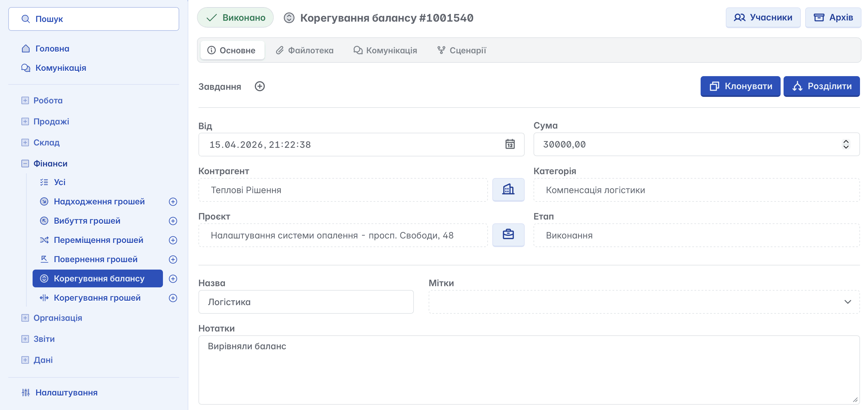Click the add task plus icon next to Завдання
The image size is (868, 410).
[260, 86]
